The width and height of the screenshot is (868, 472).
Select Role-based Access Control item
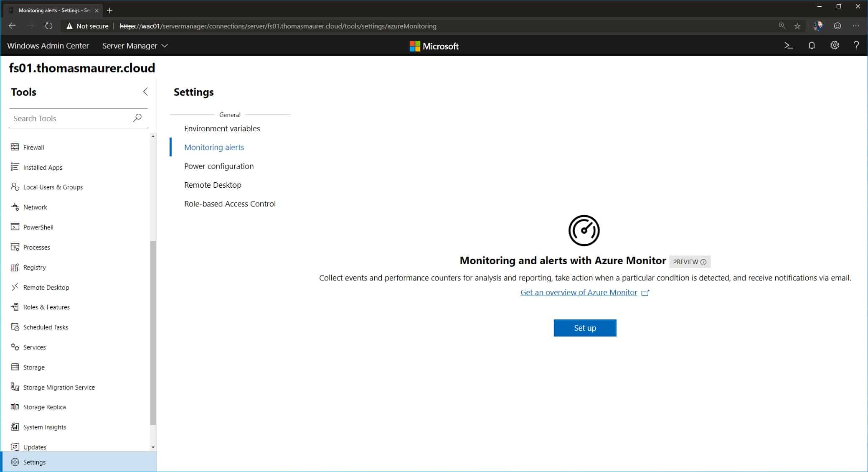click(229, 203)
